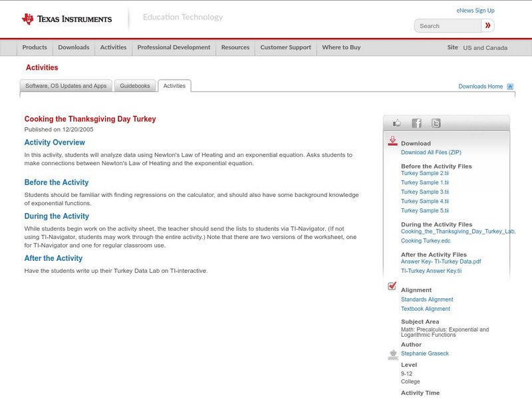Open the Products menu
532x398 pixels.
coord(35,47)
